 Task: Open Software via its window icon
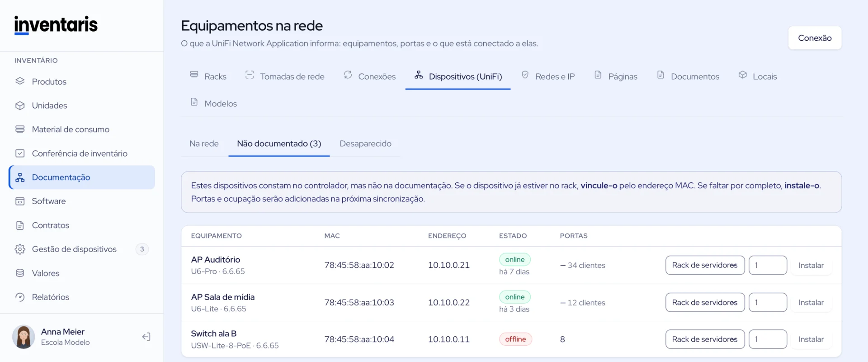(x=20, y=201)
